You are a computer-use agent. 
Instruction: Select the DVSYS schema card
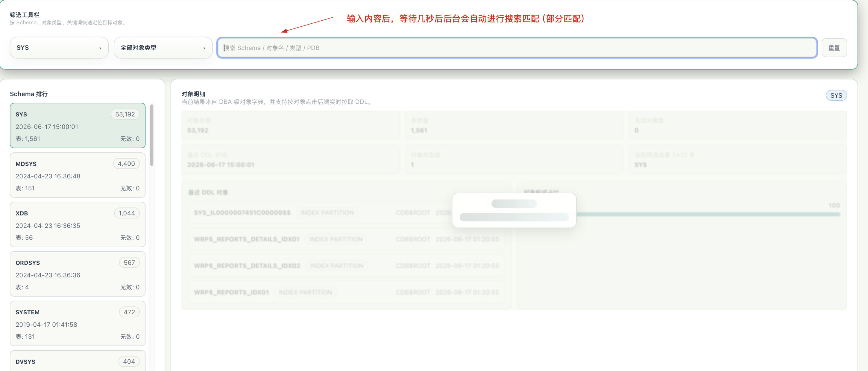[x=78, y=361]
